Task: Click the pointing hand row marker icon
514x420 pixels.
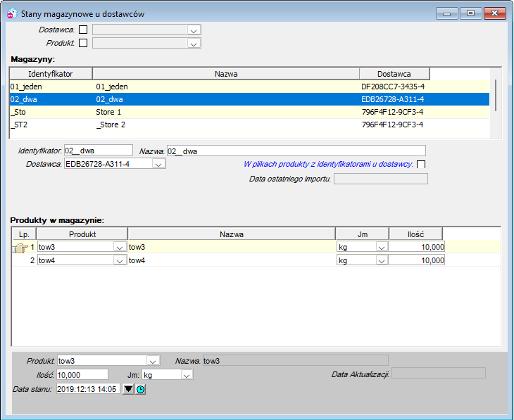Action: tap(20, 248)
